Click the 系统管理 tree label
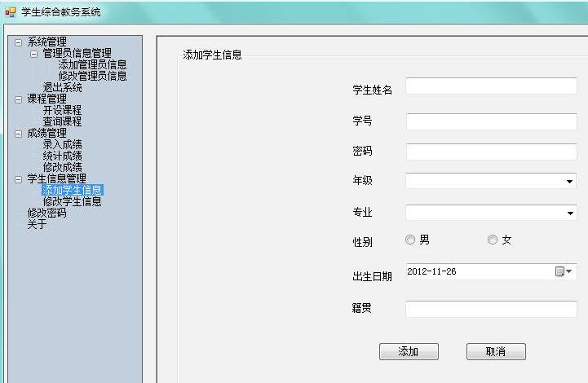This screenshot has height=383, width=588. coord(46,42)
